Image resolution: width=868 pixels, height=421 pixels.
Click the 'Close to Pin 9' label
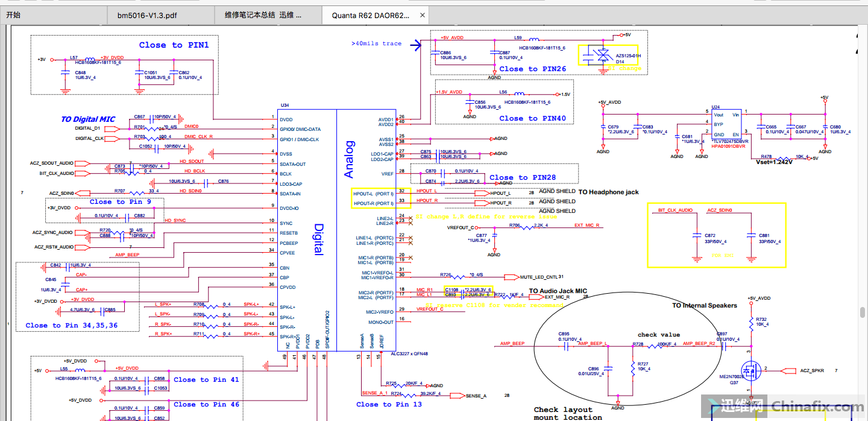coord(121,201)
